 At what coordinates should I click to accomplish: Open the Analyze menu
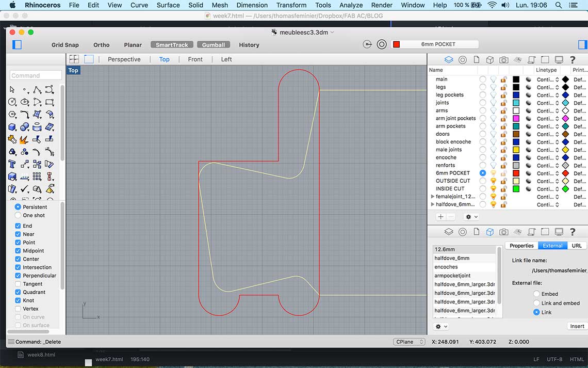tap(351, 5)
